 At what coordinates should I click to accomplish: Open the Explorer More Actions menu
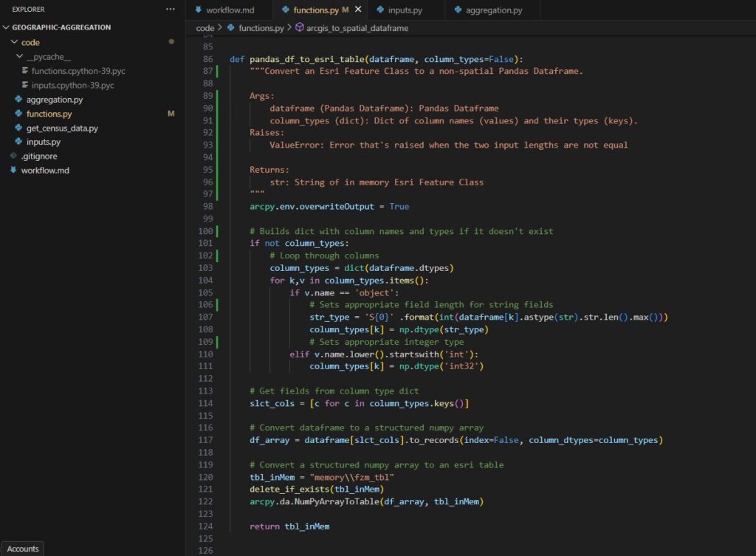point(171,9)
